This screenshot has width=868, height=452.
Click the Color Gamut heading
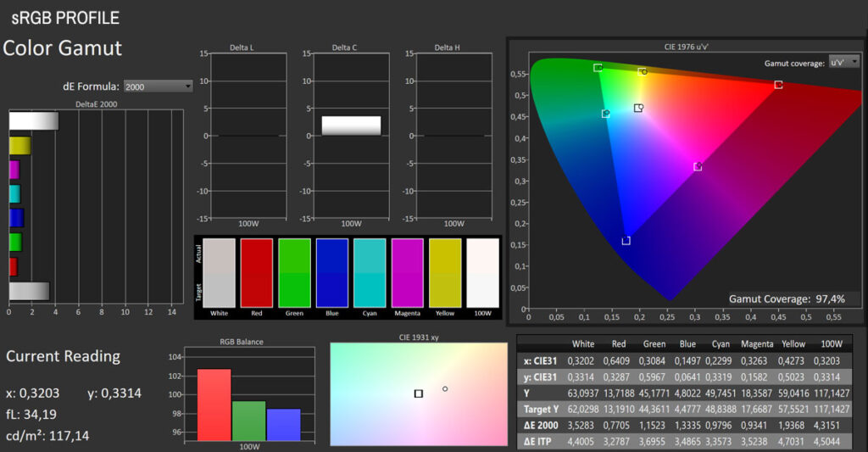(x=62, y=48)
